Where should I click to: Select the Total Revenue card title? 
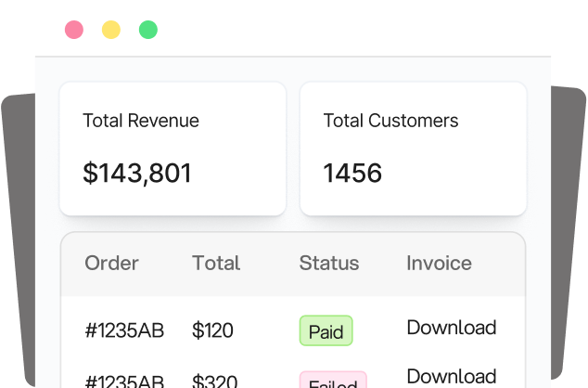tap(141, 121)
